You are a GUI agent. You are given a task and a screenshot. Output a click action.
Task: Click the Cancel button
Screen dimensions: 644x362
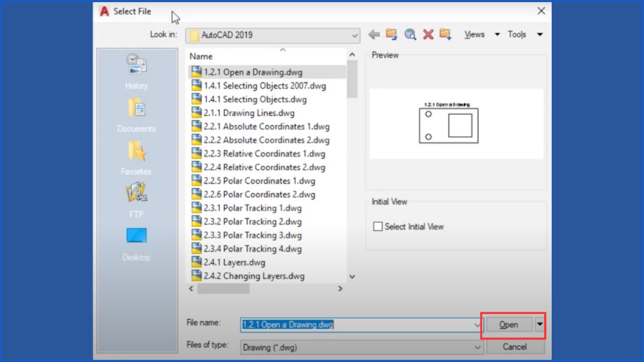click(515, 346)
